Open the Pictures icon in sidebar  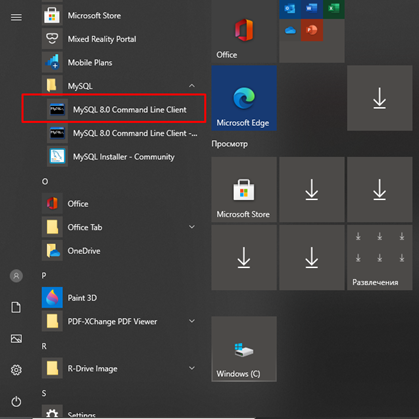(x=16, y=339)
